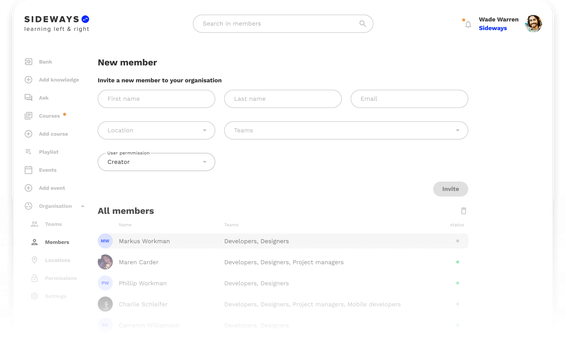Select Teams under Organisation

pyautogui.click(x=53, y=224)
